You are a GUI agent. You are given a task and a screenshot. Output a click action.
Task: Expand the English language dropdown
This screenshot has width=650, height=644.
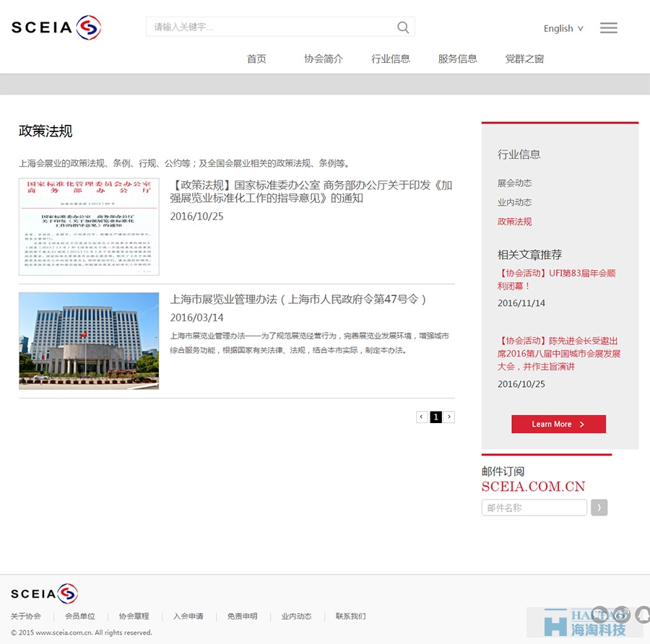(x=563, y=29)
